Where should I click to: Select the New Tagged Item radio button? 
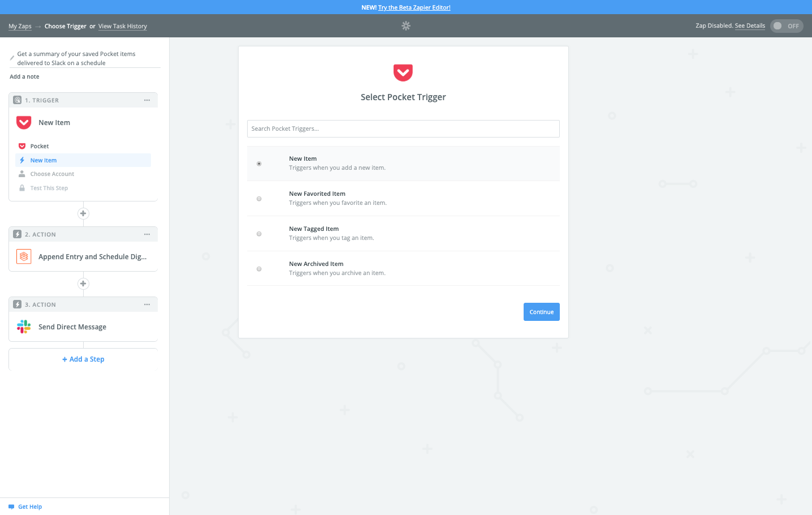point(259,234)
